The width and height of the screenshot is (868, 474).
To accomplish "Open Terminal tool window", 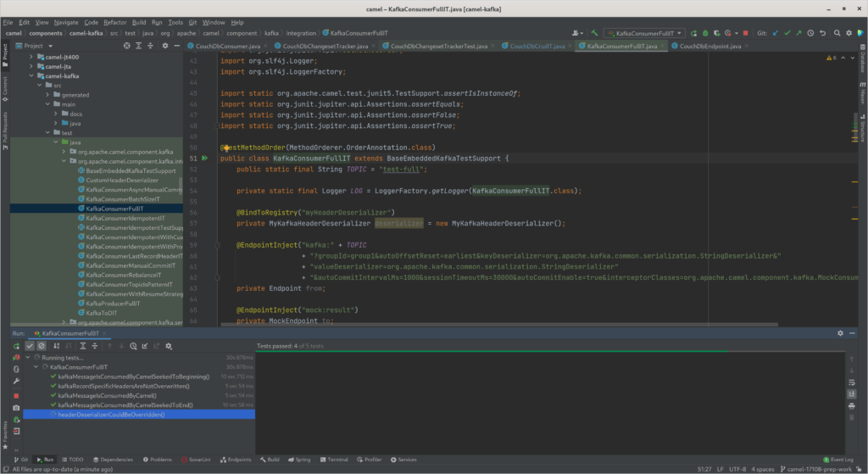I will 334,460.
